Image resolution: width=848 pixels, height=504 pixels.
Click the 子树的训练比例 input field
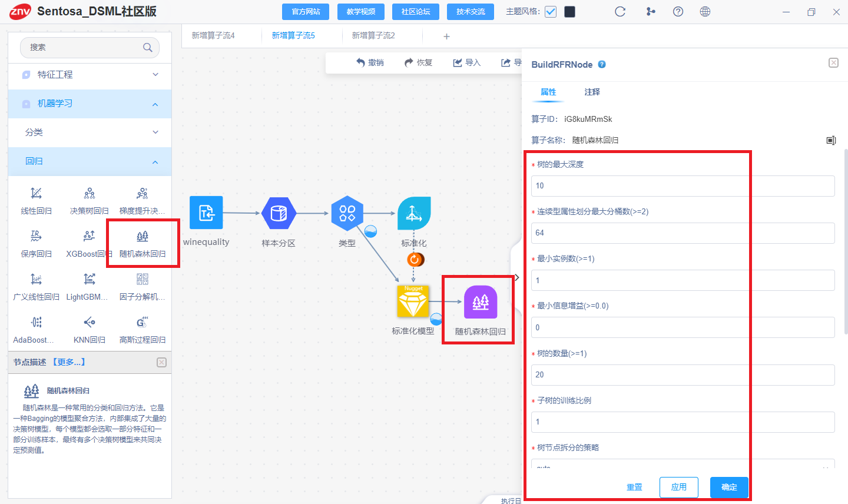pos(683,422)
